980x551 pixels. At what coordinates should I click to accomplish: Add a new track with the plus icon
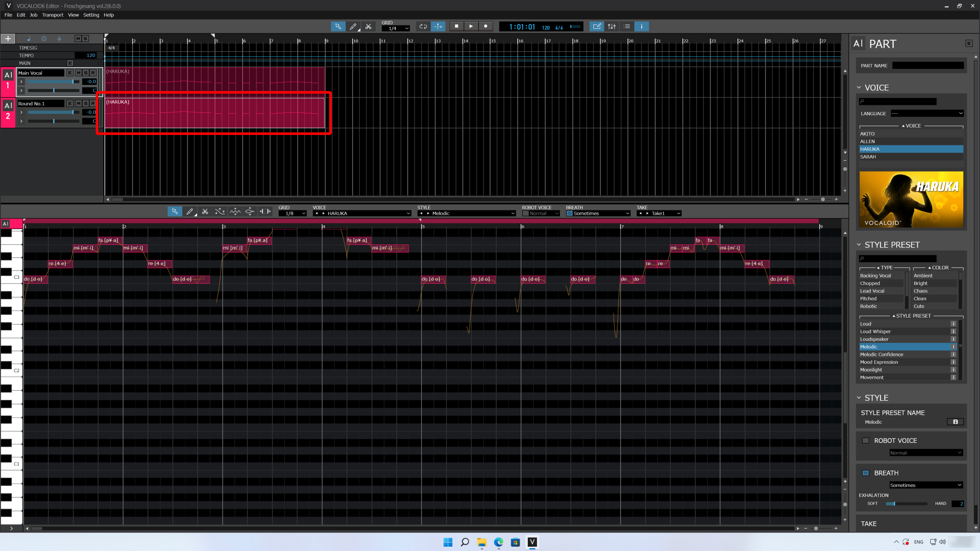pos(8,38)
